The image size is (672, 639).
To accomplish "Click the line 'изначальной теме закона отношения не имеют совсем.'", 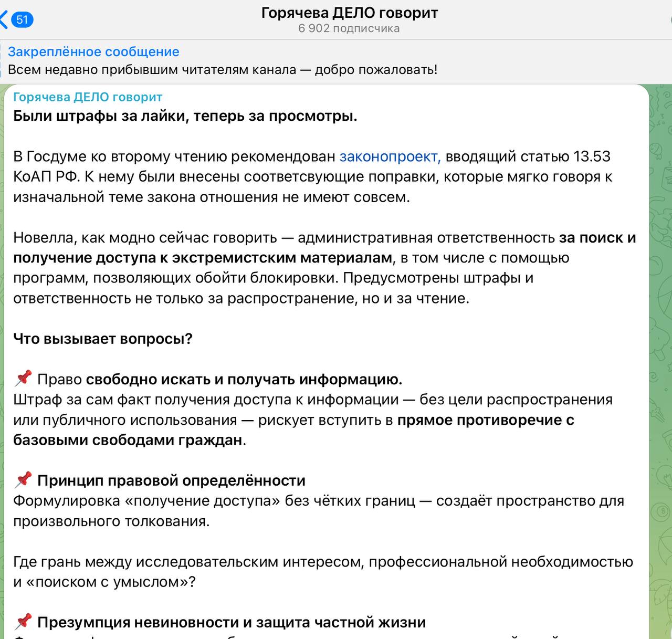I will click(x=211, y=197).
